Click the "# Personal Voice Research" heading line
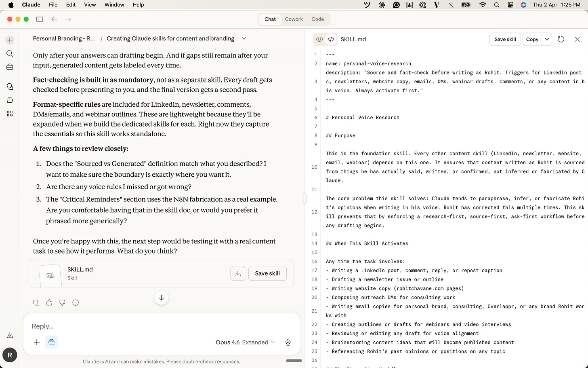Viewport: 588px width, 368px height. pos(363,117)
